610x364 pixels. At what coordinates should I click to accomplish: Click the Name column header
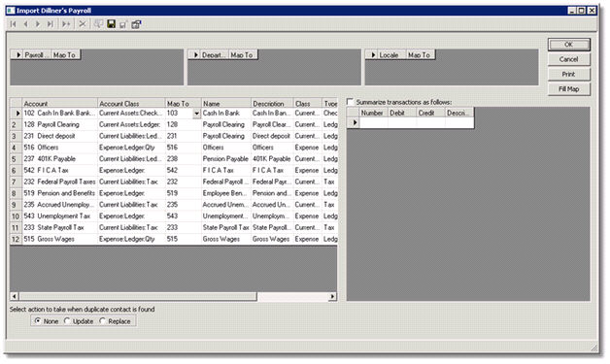tap(226, 104)
